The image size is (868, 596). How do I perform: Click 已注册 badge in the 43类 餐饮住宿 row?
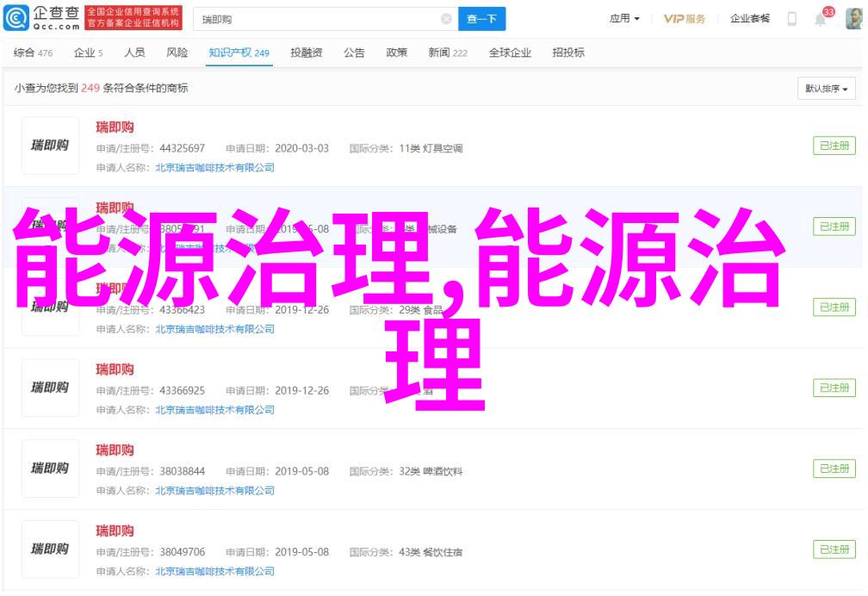(834, 549)
